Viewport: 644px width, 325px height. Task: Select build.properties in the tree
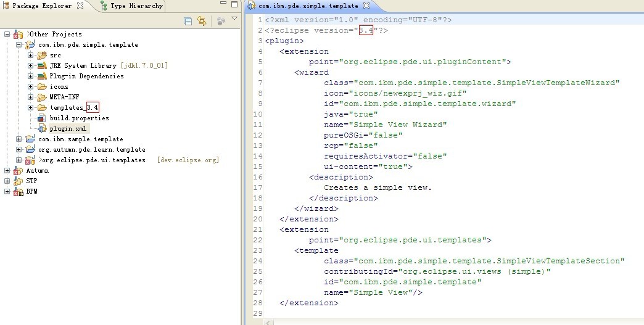pyautogui.click(x=80, y=118)
